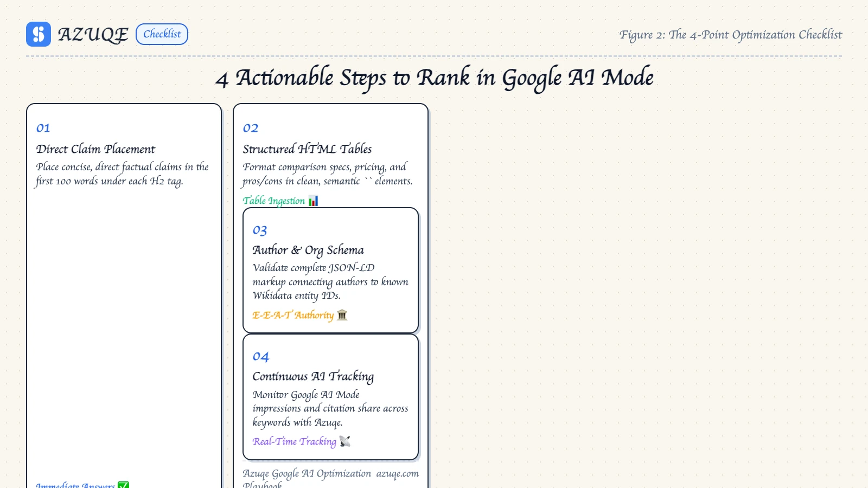Click the AZUQE brand name
This screenshot has width=868, height=488.
[x=93, y=35]
